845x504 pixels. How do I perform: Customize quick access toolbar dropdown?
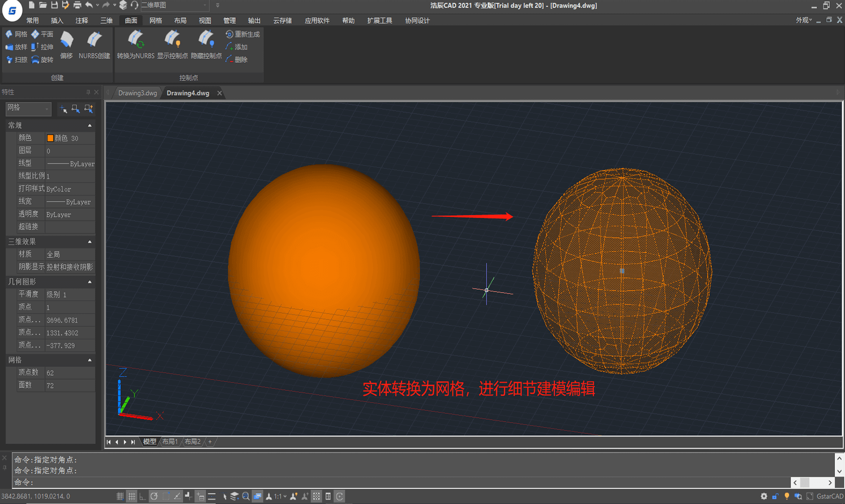point(217,5)
